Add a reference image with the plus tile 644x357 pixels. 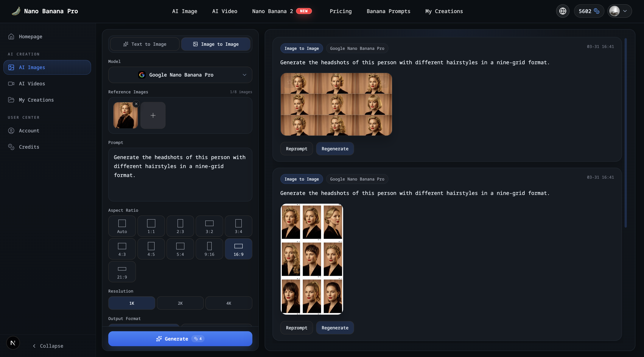pyautogui.click(x=153, y=115)
